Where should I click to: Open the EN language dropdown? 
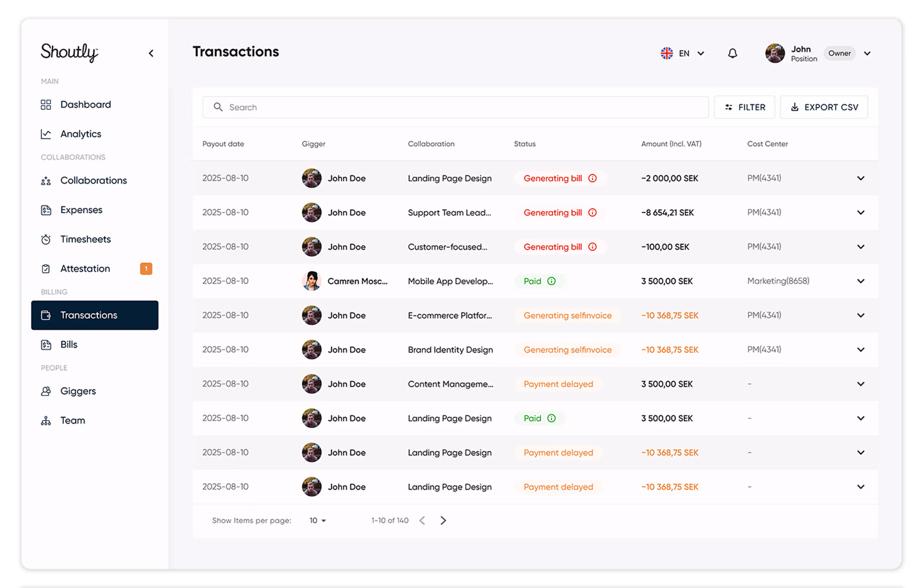pos(684,53)
